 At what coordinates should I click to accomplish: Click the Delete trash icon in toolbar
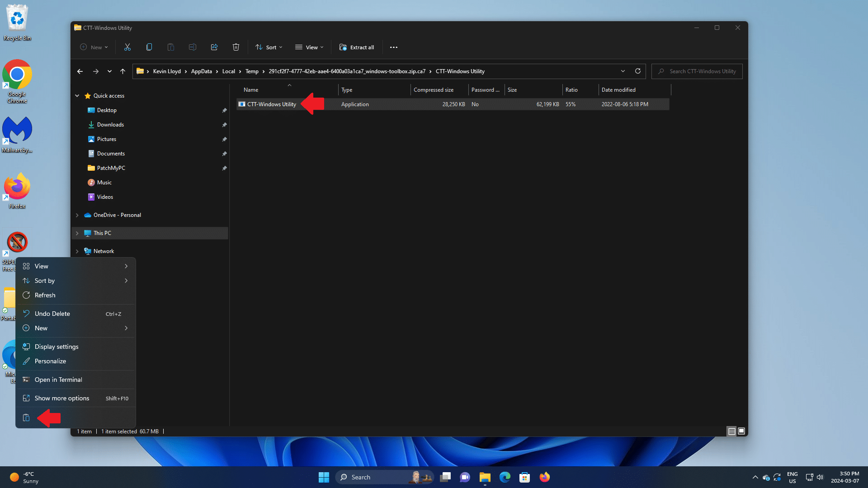[x=236, y=47]
